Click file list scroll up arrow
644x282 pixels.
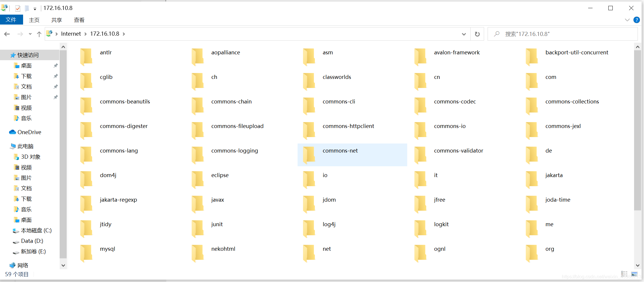(638, 47)
